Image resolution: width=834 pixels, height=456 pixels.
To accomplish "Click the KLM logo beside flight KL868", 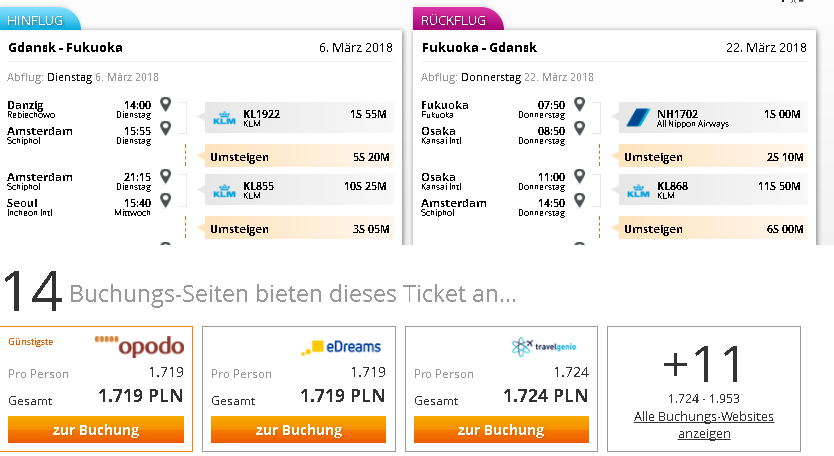I will [x=638, y=190].
